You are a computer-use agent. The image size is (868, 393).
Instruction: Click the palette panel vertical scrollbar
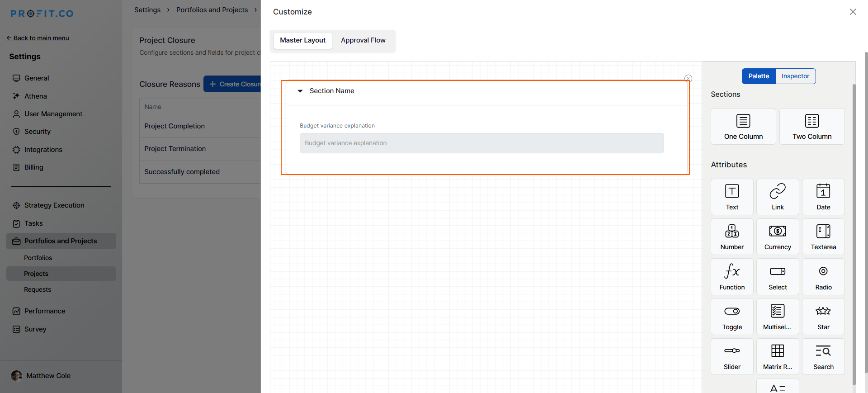pos(854,234)
